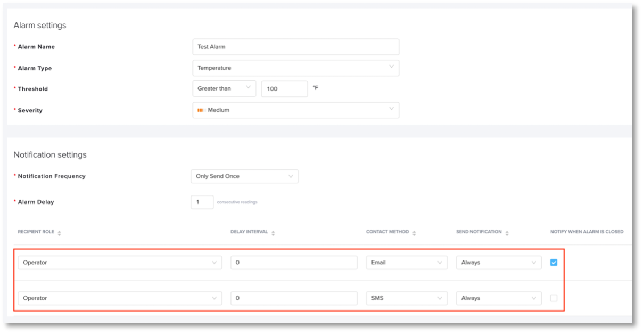644x335 pixels.
Task: Open the Severity Medium dropdown
Action: click(295, 110)
